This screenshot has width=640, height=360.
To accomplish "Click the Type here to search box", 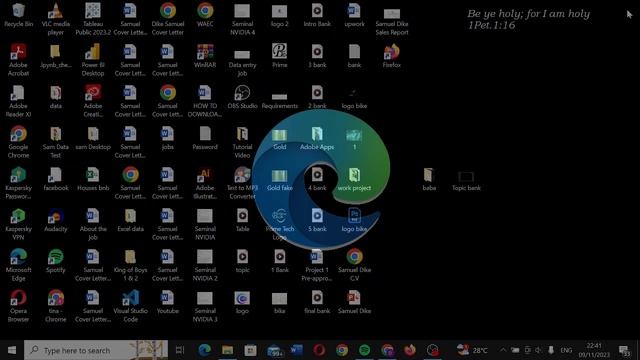I will click(x=96, y=350).
